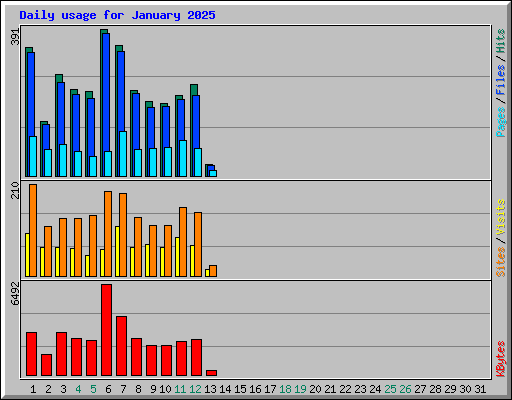Click the orange Sites bar for day 1

click(33, 230)
